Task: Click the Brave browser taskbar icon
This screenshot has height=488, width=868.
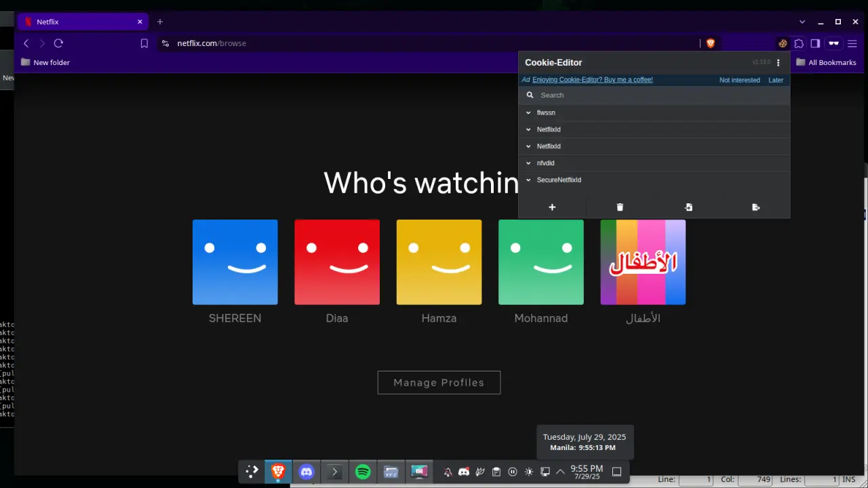Action: coord(278,472)
